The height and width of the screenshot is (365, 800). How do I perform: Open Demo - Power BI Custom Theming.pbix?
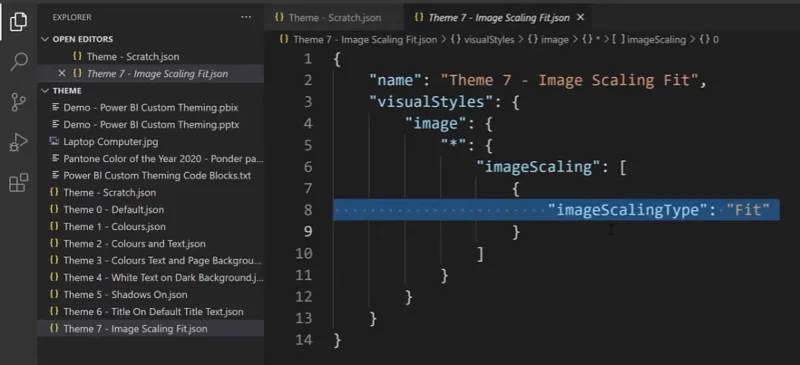pos(151,108)
